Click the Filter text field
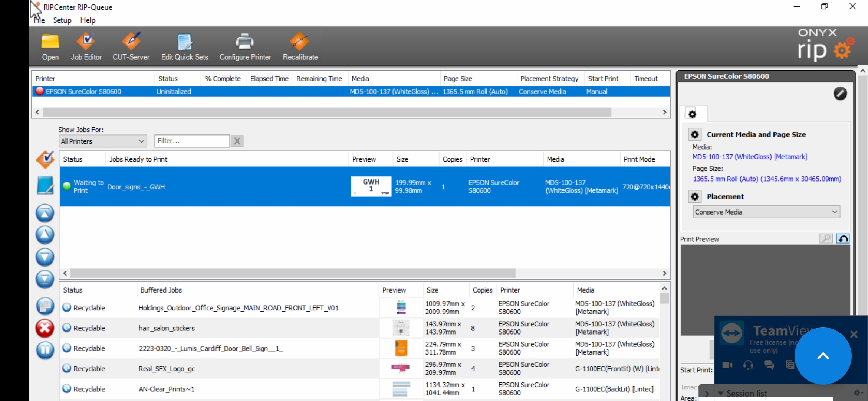This screenshot has width=868, height=401. coord(192,141)
